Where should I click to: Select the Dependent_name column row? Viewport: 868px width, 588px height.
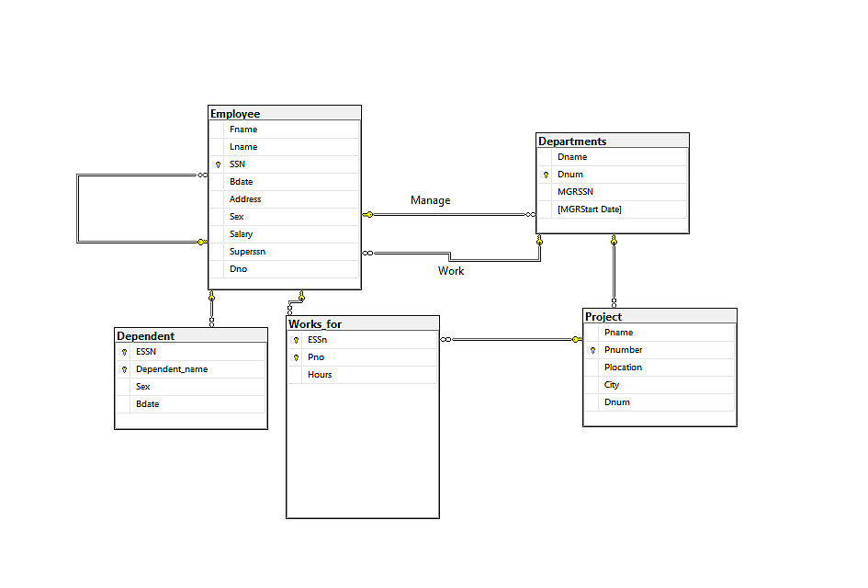point(191,369)
